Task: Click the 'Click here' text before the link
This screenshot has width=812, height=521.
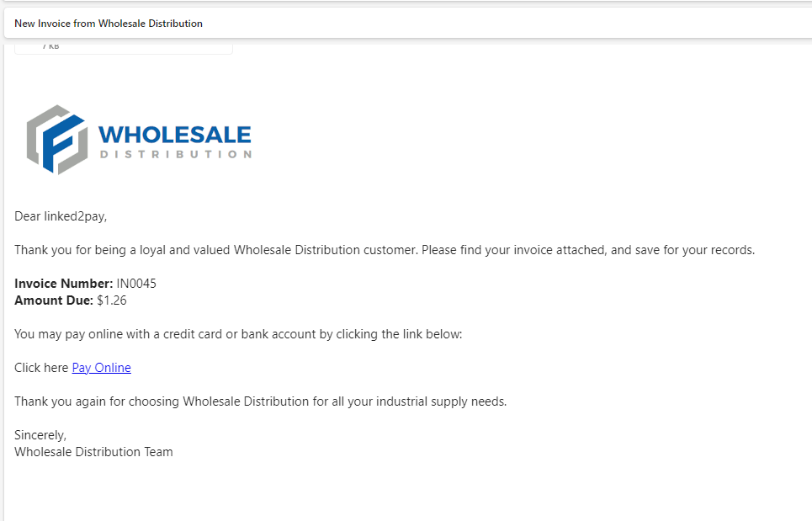Action: (x=41, y=368)
